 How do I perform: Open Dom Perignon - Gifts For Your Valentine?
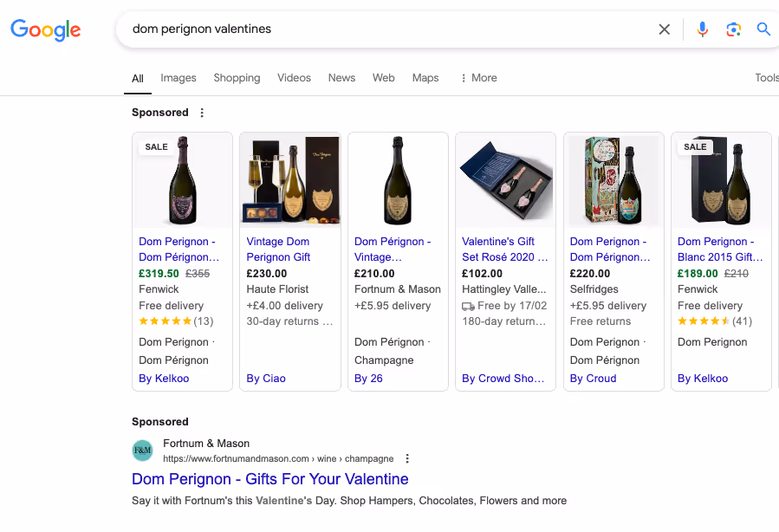270,479
